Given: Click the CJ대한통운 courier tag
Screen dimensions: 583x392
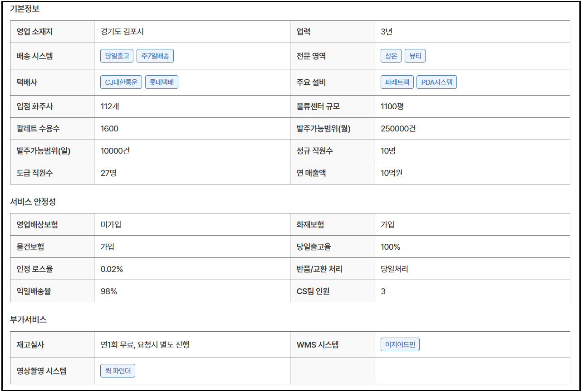Looking at the screenshot, I should coord(121,82).
